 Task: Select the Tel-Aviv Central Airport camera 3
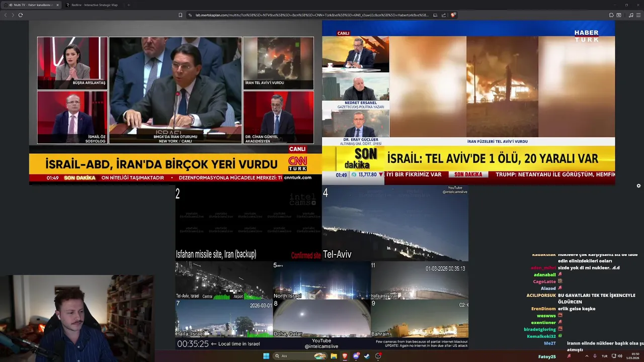pyautogui.click(x=224, y=280)
